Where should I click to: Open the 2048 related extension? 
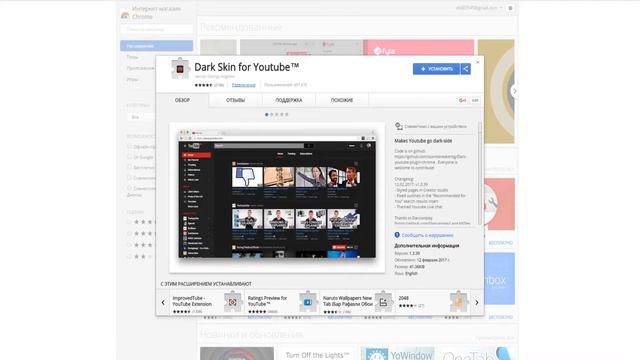pyautogui.click(x=403, y=298)
